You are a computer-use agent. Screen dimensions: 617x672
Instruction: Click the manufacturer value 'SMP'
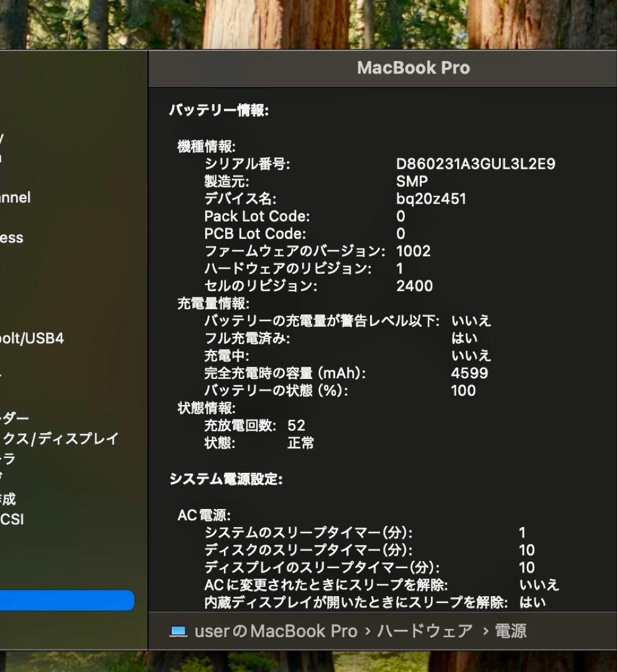tap(412, 181)
